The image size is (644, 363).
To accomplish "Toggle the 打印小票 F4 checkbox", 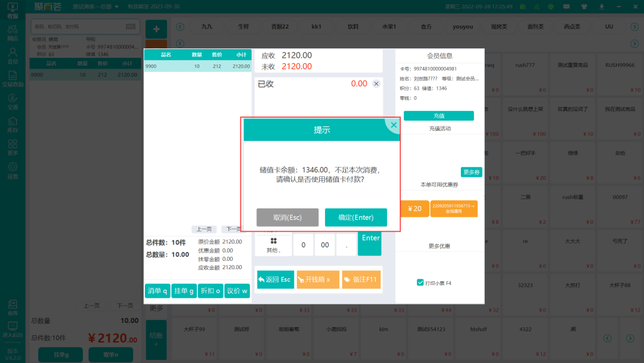I will tap(420, 282).
